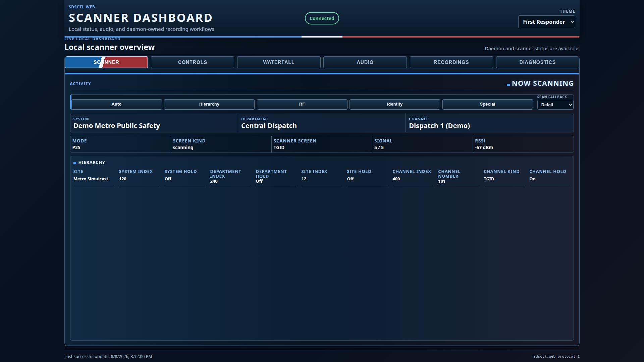Open the Diagnostics tab
644x362 pixels.
(537, 62)
